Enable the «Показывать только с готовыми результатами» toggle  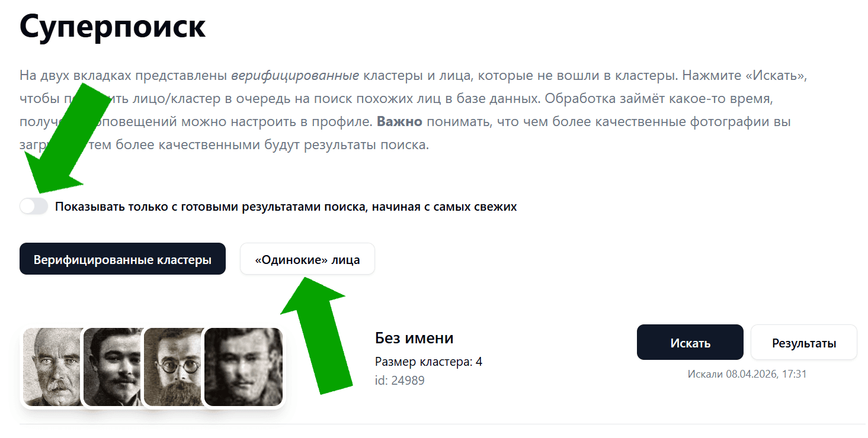34,206
